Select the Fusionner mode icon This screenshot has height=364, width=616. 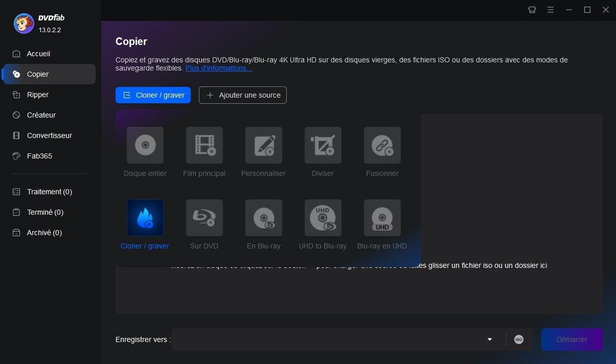[382, 145]
